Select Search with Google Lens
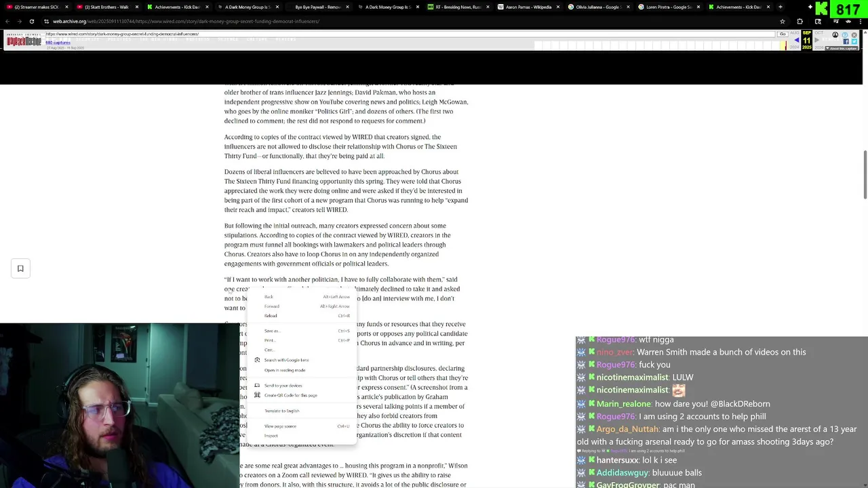This screenshot has height=488, width=868. 301,360
